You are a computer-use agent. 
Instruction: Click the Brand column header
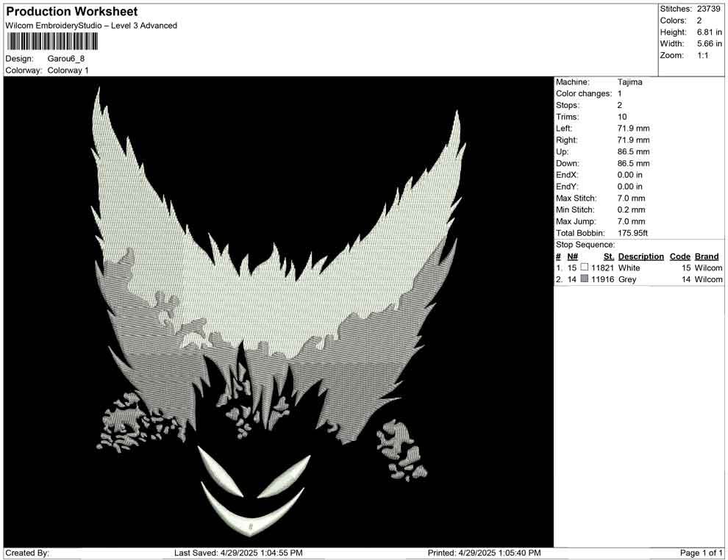point(707,256)
